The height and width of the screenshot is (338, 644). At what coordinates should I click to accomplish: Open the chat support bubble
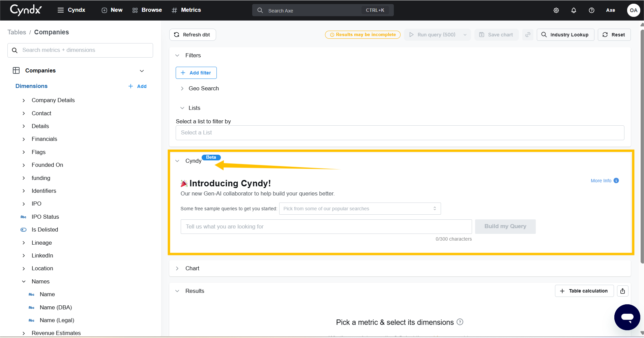coord(627,317)
